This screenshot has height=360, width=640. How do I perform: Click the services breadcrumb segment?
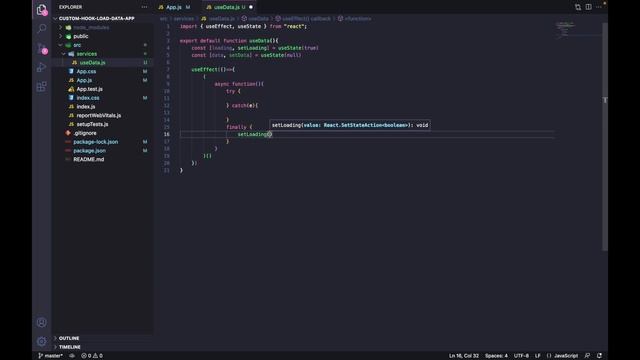[x=184, y=19]
